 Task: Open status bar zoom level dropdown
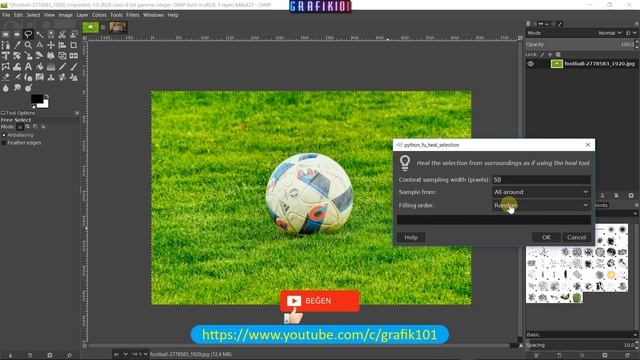(140, 354)
